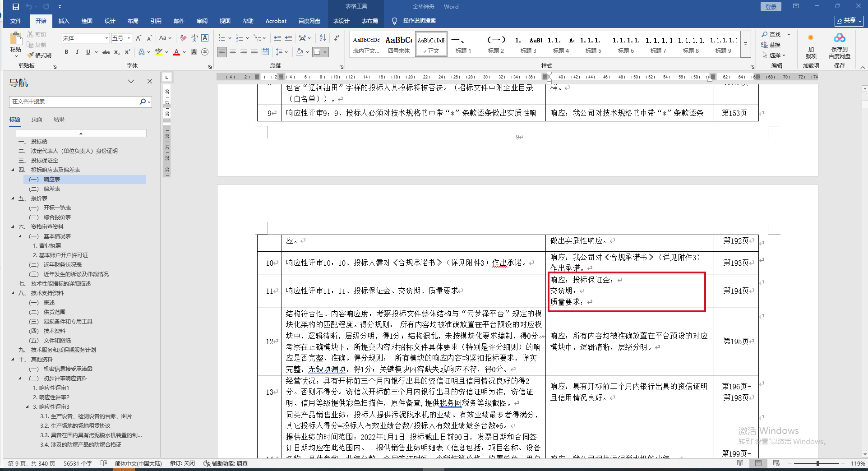Click the document search box in navigation
Screen dimensions: 868x471
pos(74,102)
